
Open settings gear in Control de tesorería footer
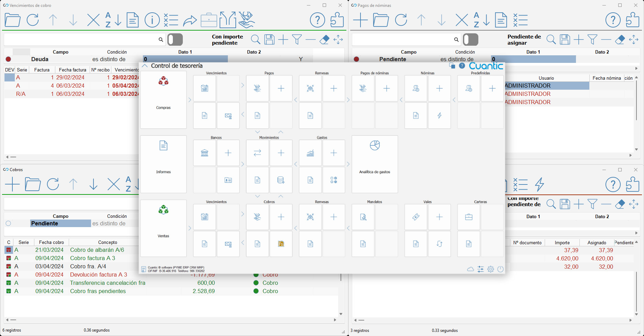pos(490,269)
